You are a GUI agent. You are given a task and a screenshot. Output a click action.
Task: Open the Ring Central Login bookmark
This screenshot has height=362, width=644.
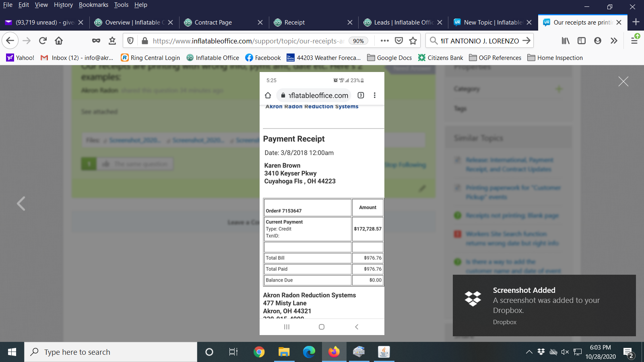coord(151,58)
